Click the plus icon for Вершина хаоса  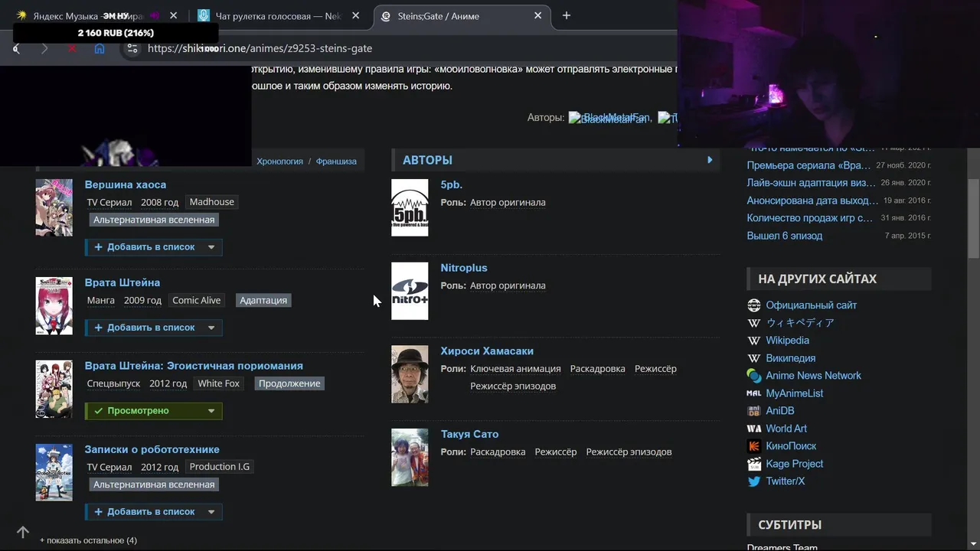98,247
